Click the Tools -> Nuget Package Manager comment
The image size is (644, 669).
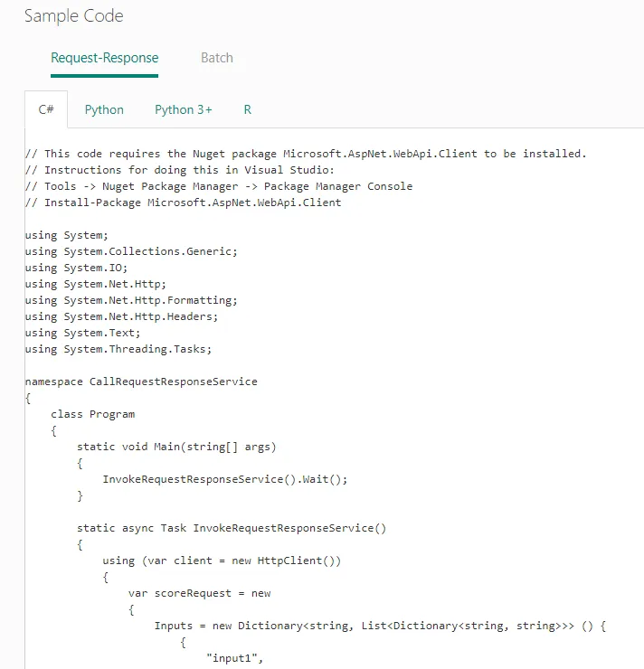[219, 186]
